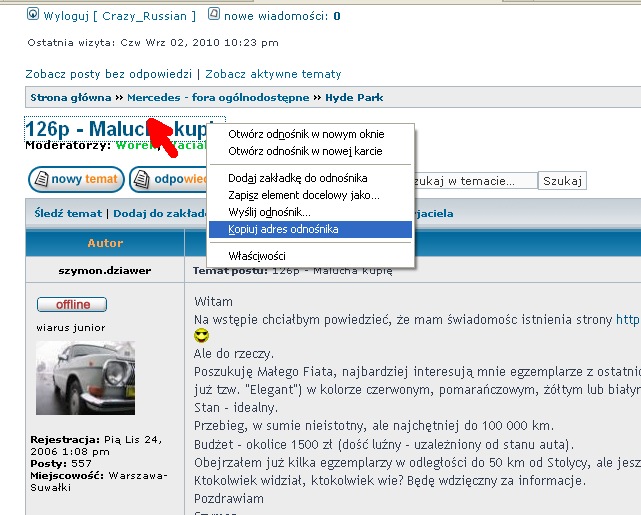The height and width of the screenshot is (515, 641).
Task: Click the 'Szukaj' search button
Action: [562, 181]
